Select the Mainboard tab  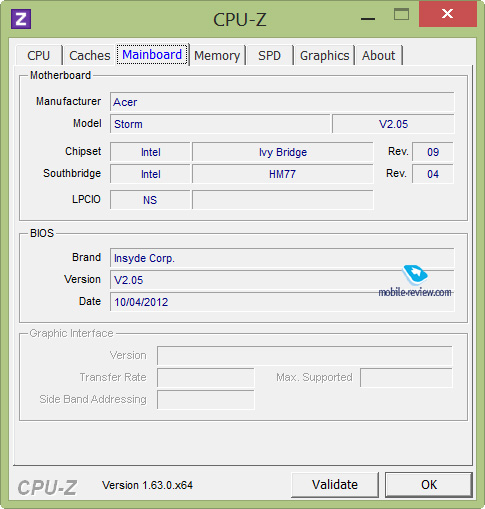click(x=152, y=54)
